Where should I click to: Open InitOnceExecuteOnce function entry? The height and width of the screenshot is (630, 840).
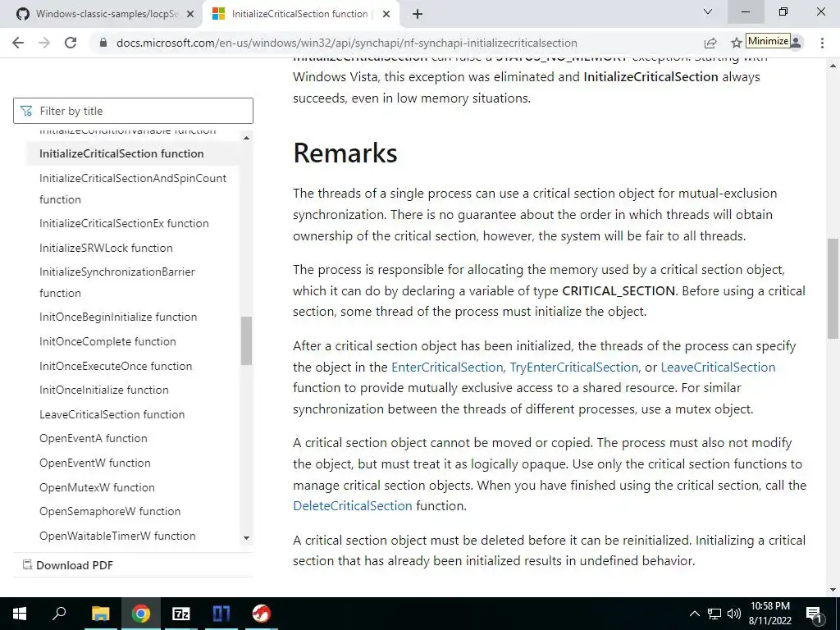coord(116,367)
